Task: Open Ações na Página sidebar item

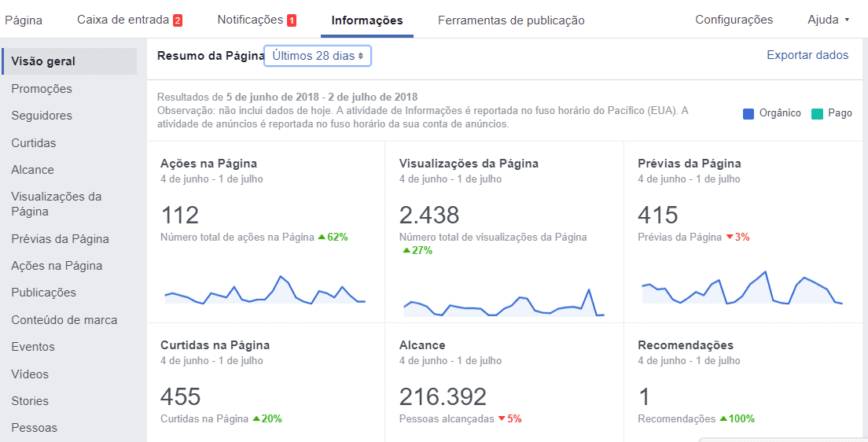Action: click(x=57, y=266)
